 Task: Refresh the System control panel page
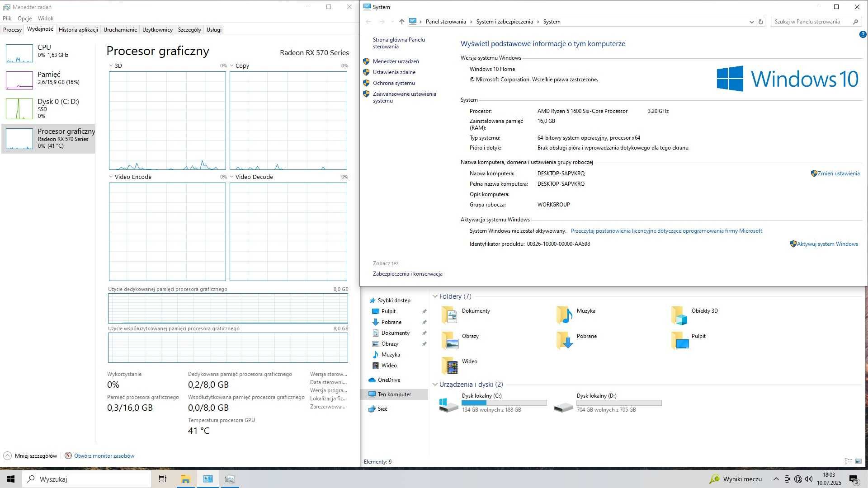point(761,22)
